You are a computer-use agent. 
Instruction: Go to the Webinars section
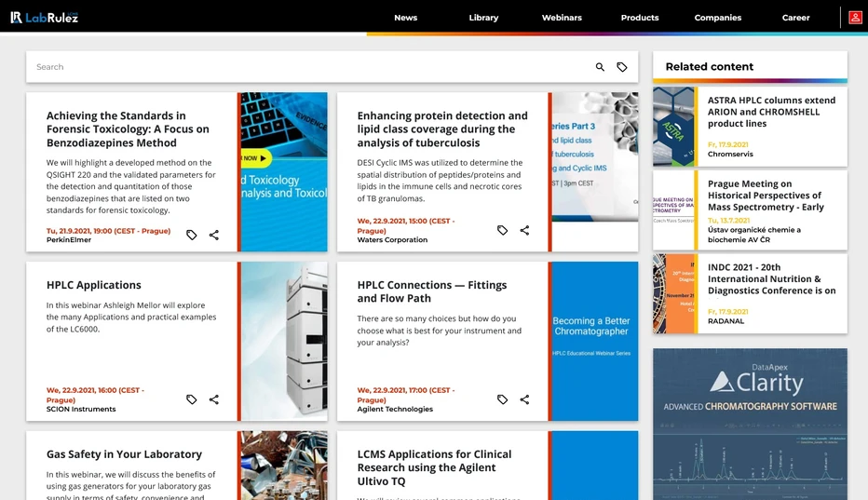coord(562,18)
